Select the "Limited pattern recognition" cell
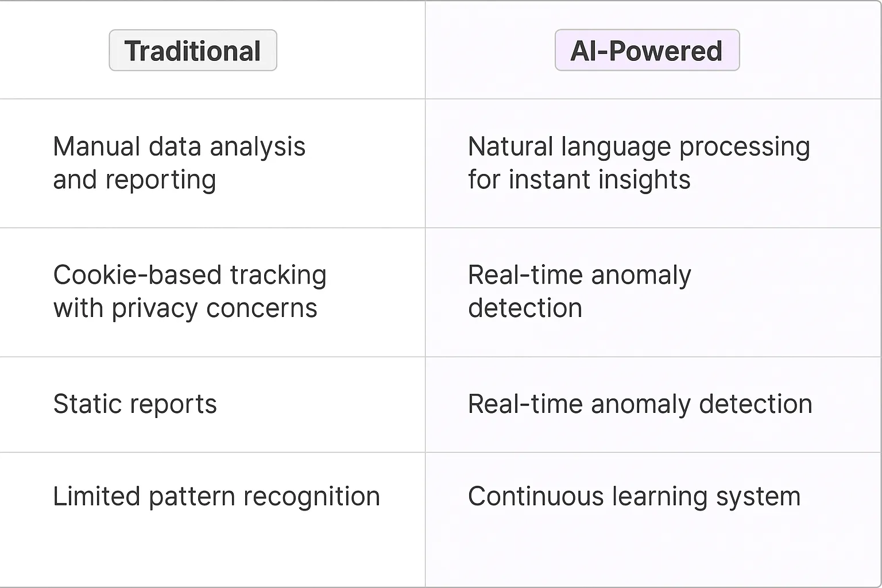 pyautogui.click(x=216, y=497)
